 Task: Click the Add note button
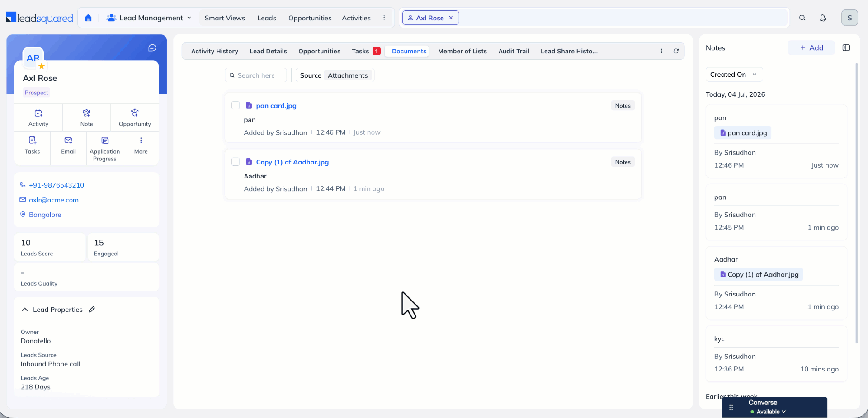pyautogui.click(x=811, y=48)
